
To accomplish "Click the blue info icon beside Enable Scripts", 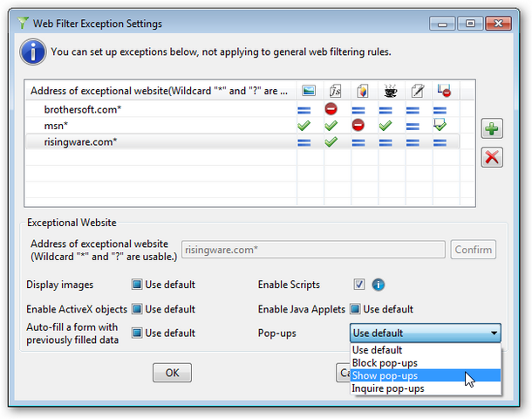I will (x=379, y=285).
